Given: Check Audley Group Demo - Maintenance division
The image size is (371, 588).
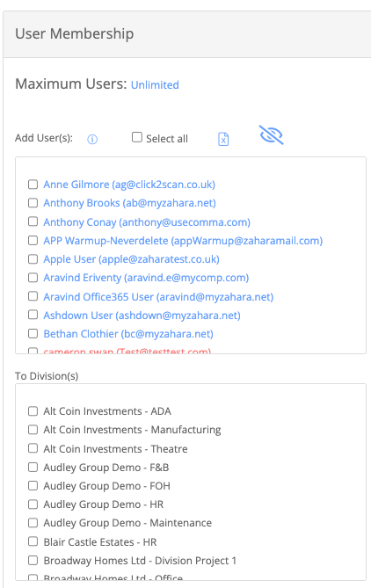Looking at the screenshot, I should [33, 523].
